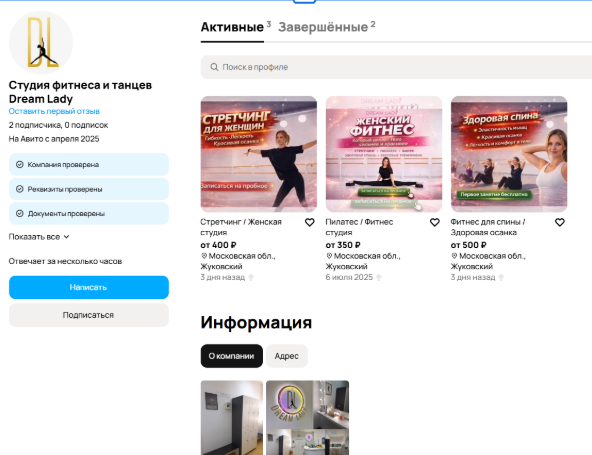Click the На Авито с апреля 2025 text
Viewport: 592px width, 455px height.
pyautogui.click(x=54, y=139)
